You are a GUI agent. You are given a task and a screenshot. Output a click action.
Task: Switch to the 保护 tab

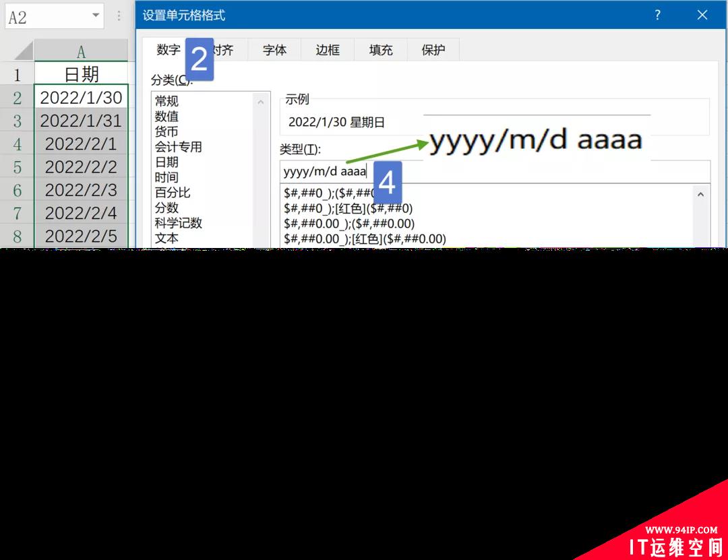pyautogui.click(x=433, y=50)
